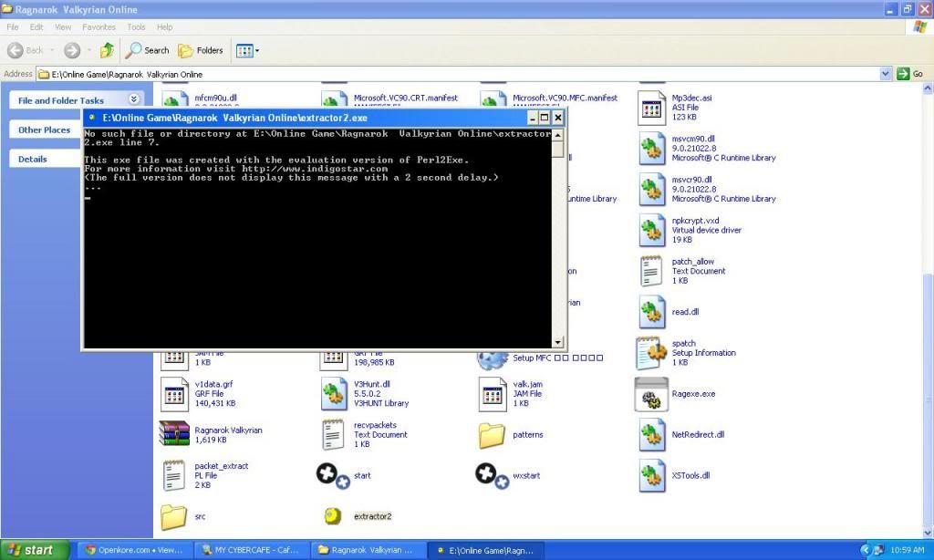The image size is (934, 560).
Task: Open the Tools menu
Action: click(x=136, y=26)
